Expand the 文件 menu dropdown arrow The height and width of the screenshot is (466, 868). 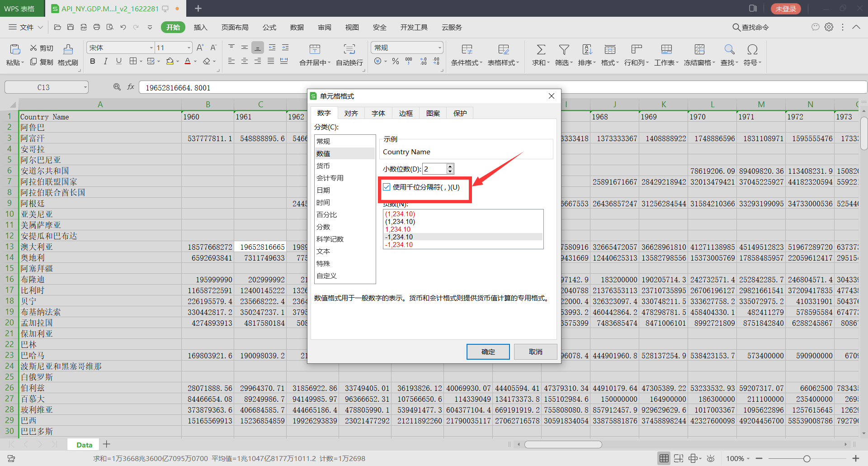(40, 27)
